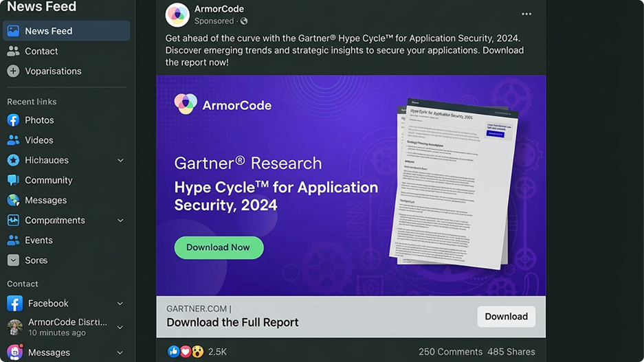Open ArmorCode page name link

pos(219,9)
